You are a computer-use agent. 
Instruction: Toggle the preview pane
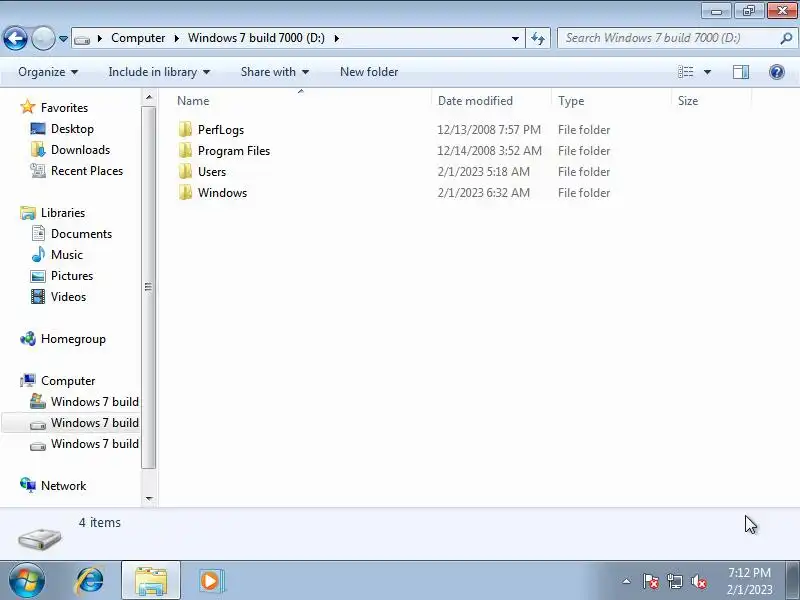tap(741, 72)
